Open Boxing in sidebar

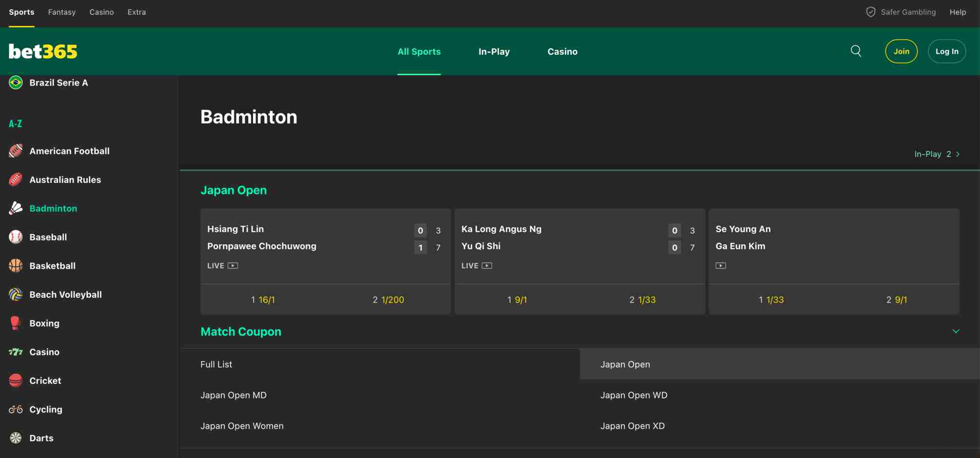point(44,323)
